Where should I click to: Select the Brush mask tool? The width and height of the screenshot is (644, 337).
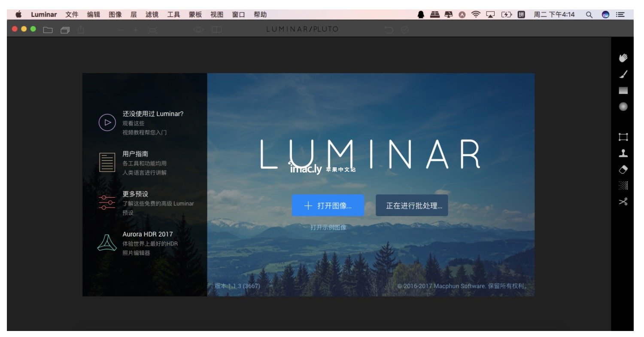pyautogui.click(x=623, y=74)
